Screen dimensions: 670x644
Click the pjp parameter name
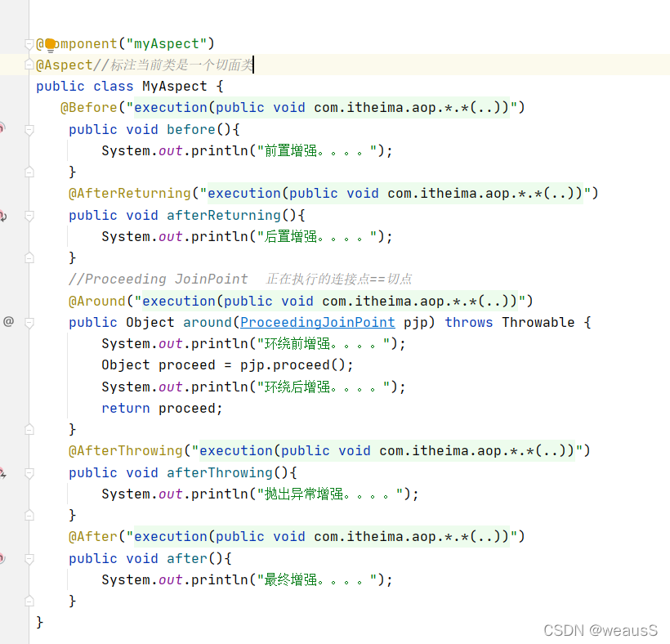(x=416, y=323)
